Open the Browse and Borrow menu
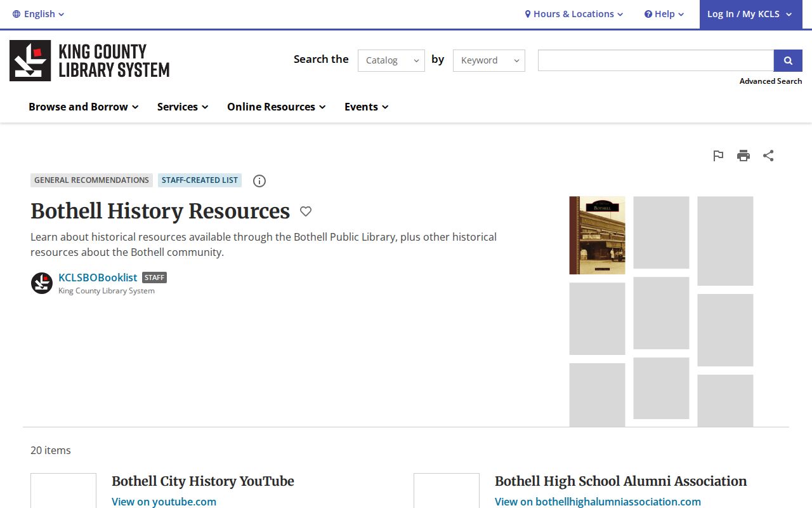The height and width of the screenshot is (508, 812). [84, 107]
